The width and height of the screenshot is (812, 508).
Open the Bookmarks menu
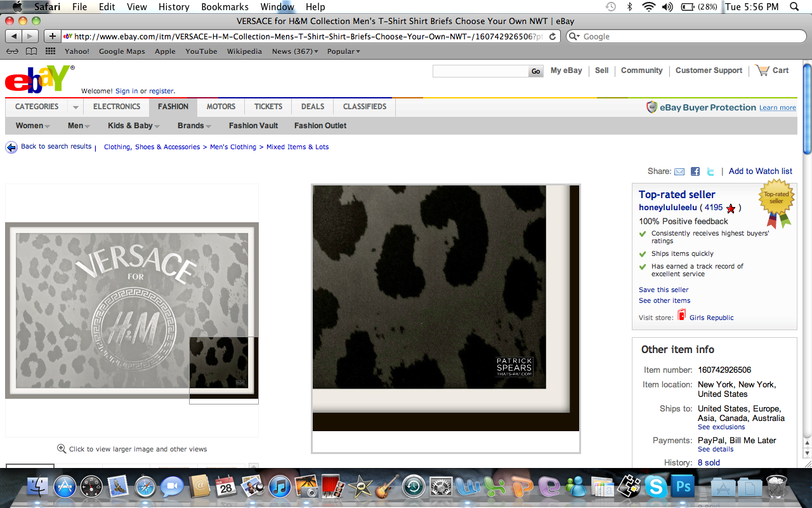coord(225,7)
